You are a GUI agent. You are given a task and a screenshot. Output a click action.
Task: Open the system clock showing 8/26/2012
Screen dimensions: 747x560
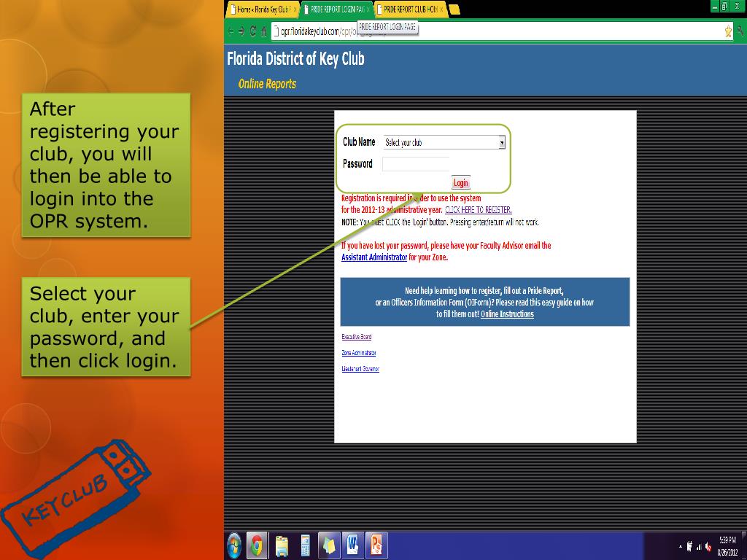727,547
